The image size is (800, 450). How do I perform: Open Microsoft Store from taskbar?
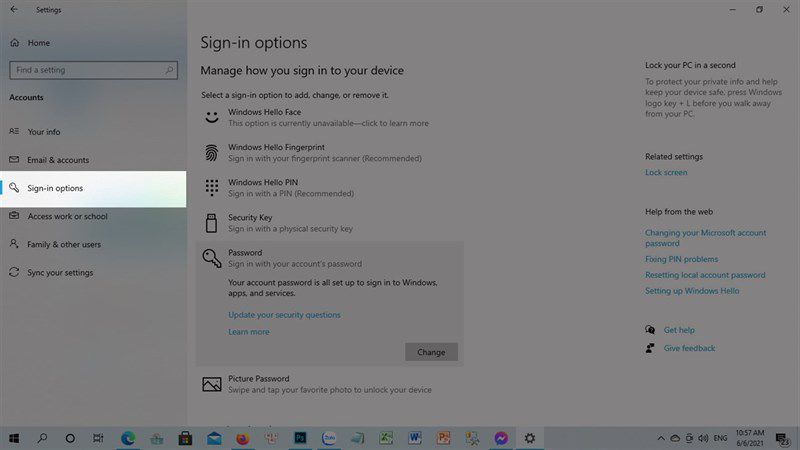tap(185, 438)
